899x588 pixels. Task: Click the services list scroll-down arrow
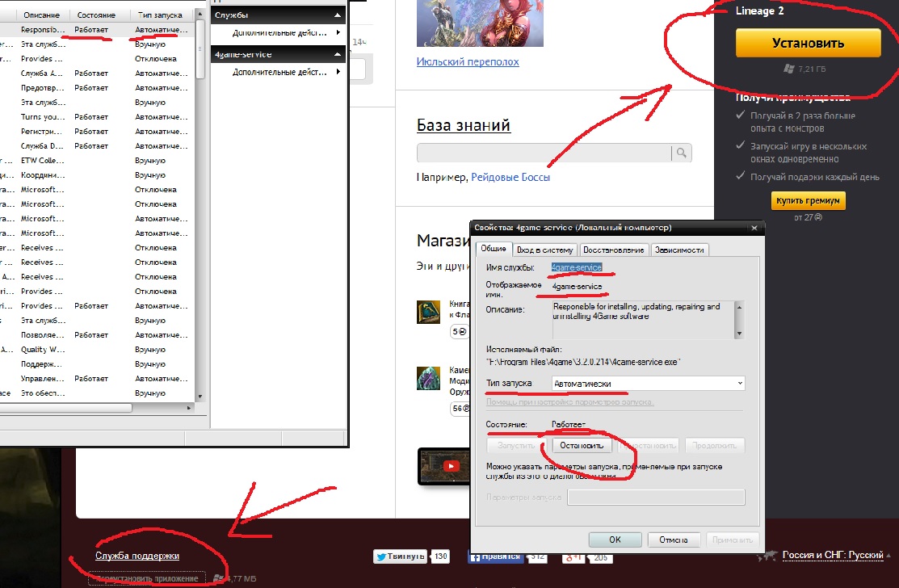(200, 396)
